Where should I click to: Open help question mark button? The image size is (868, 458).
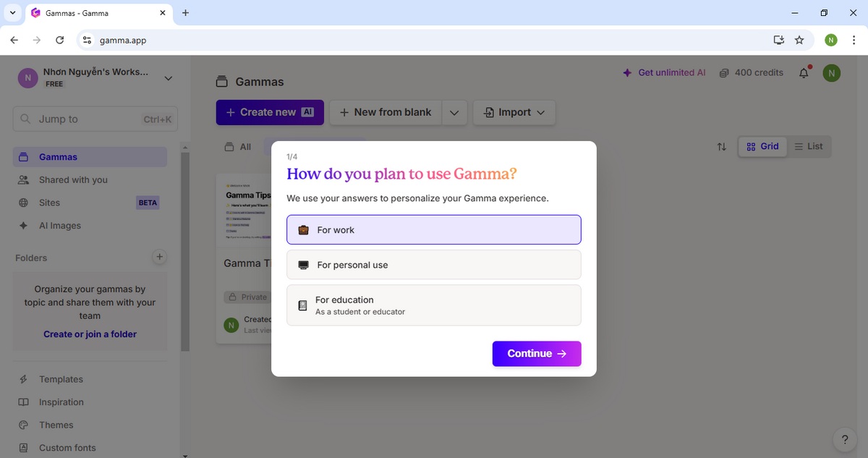[844, 439]
